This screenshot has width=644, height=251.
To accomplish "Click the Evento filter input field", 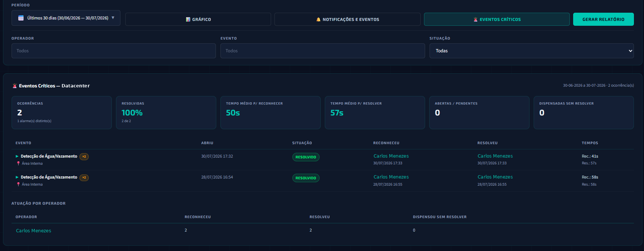I will point(323,51).
